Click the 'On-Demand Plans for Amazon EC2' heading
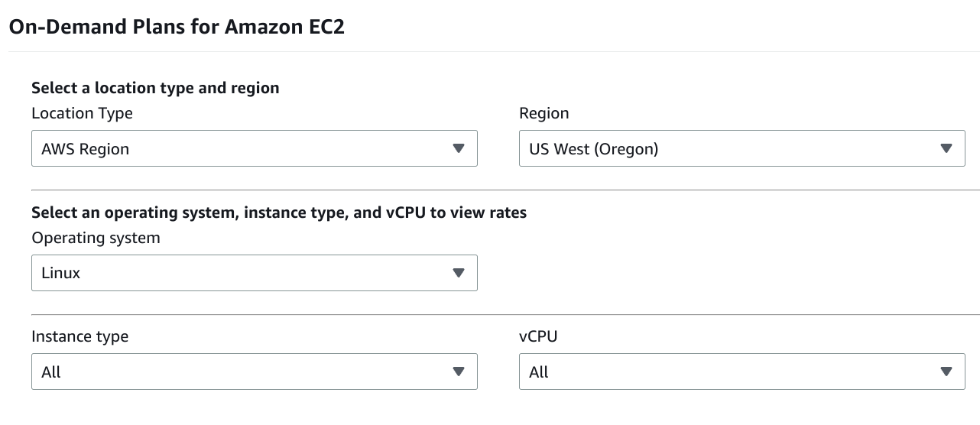 (x=177, y=27)
